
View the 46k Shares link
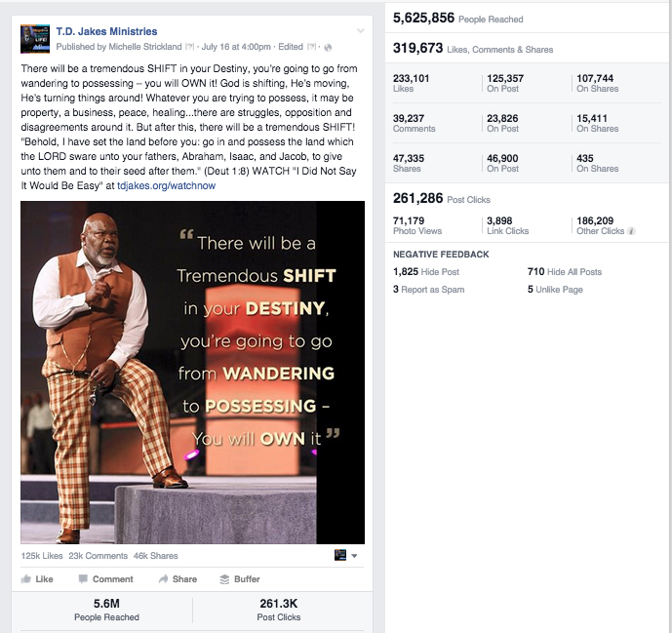[156, 556]
